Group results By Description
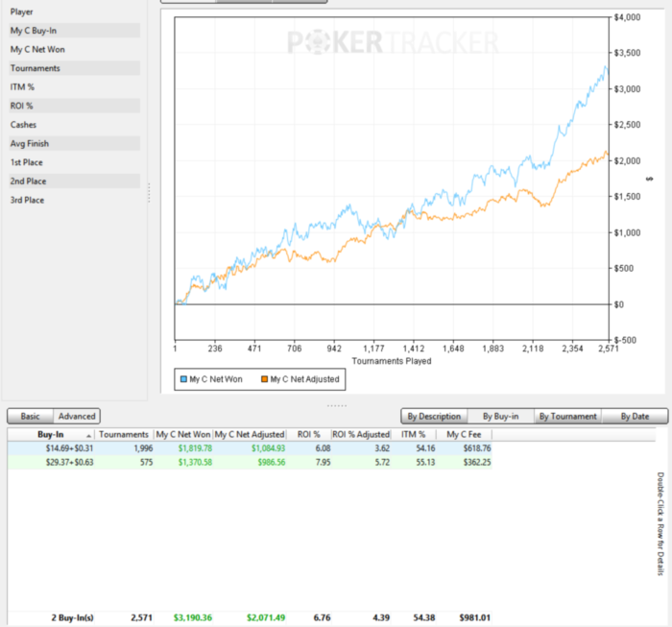672x627 pixels. [x=434, y=416]
